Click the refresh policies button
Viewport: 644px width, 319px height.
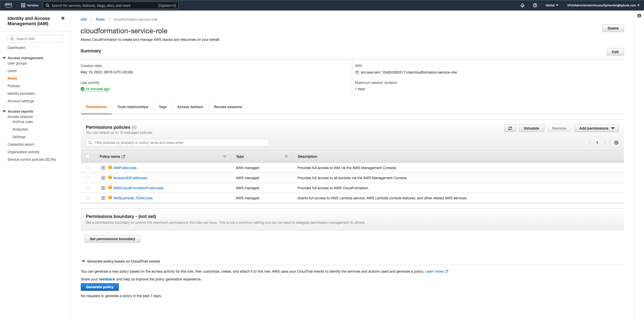tap(510, 128)
